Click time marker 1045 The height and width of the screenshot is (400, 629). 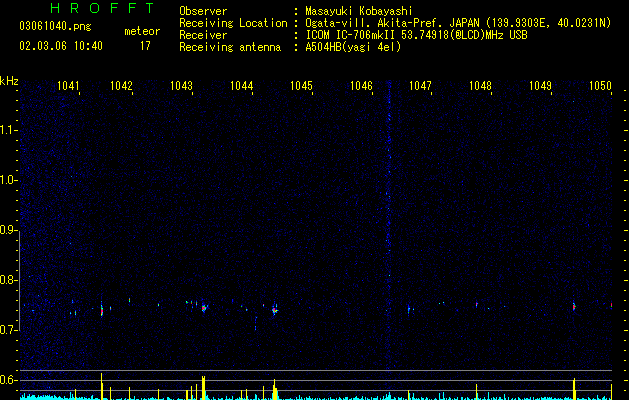301,86
